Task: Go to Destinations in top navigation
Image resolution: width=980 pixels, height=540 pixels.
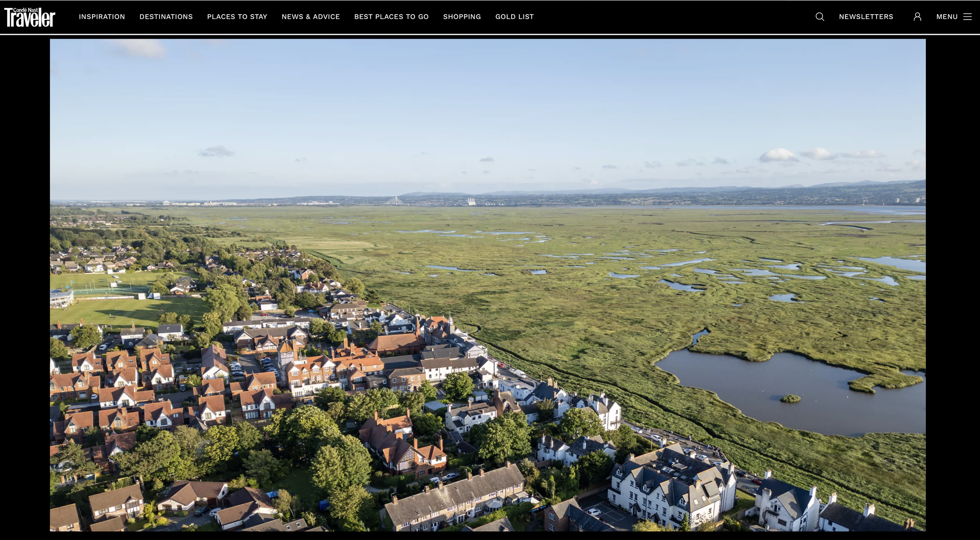Action: pyautogui.click(x=166, y=17)
